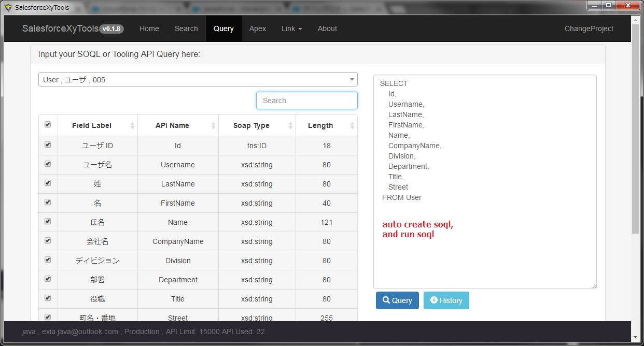Sort by the Field Label column
Screen dimensions: 644x346
click(x=97, y=125)
